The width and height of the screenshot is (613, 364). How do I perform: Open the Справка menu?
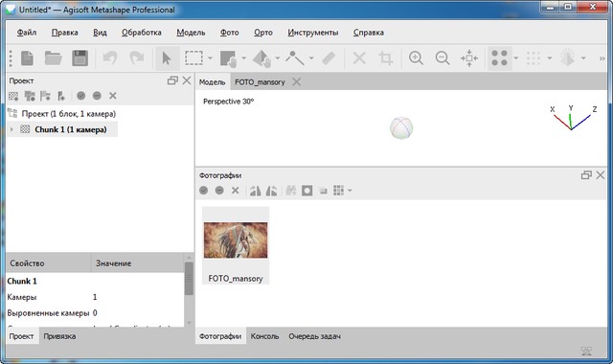tap(368, 33)
